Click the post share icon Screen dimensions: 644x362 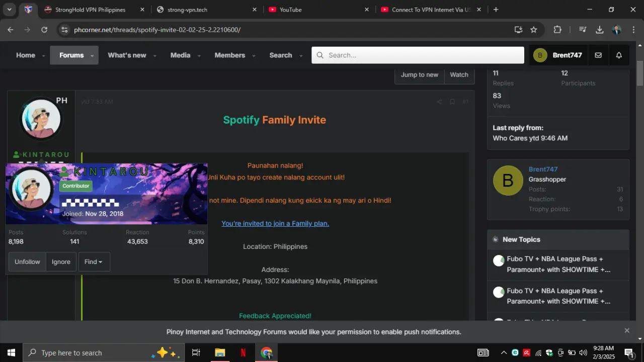tap(439, 102)
